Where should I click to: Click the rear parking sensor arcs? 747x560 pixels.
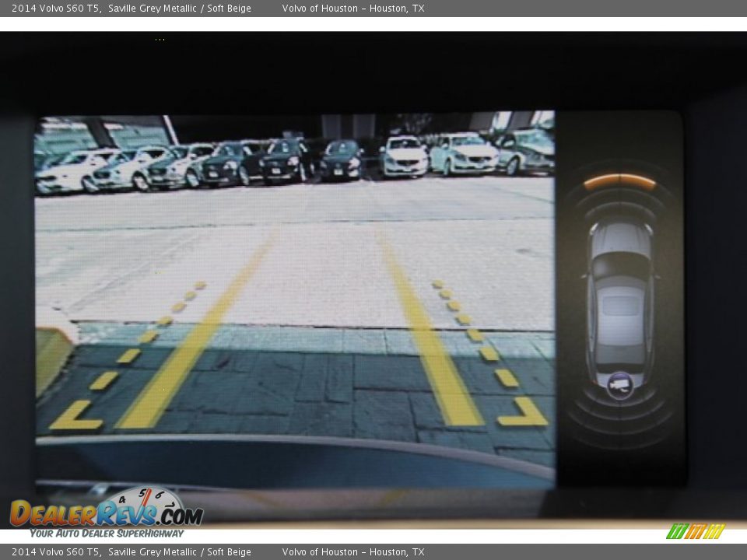click(x=619, y=420)
